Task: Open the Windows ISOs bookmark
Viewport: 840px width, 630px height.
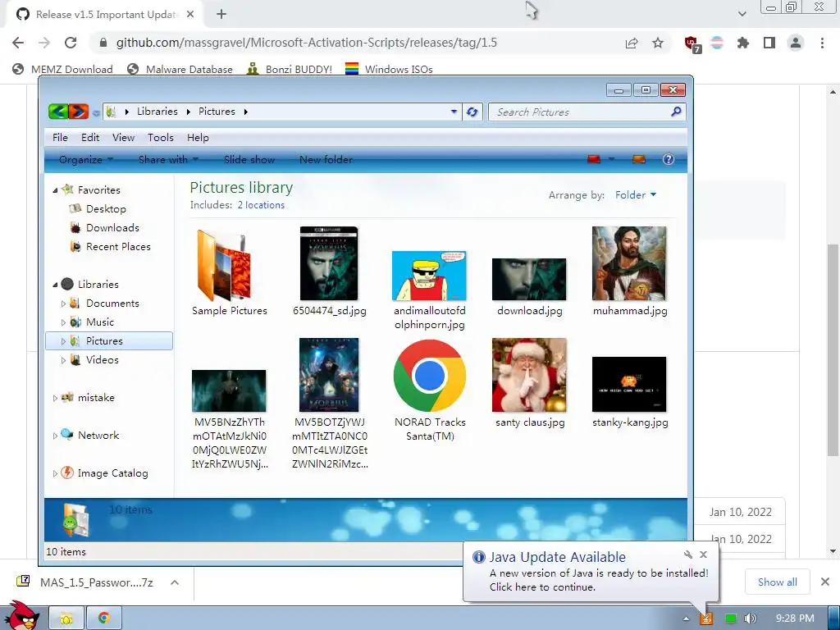Action: point(389,69)
